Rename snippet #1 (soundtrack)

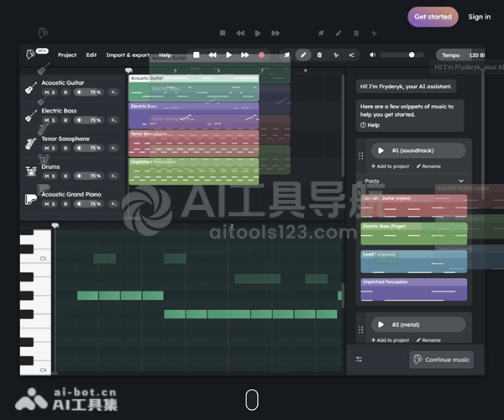[x=428, y=166]
